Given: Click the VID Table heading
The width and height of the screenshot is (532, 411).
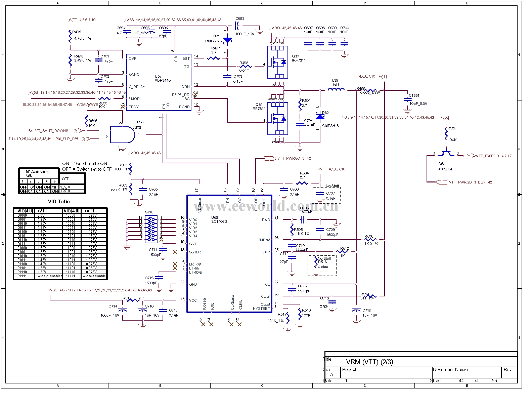Looking at the screenshot, I should click(x=59, y=202).
